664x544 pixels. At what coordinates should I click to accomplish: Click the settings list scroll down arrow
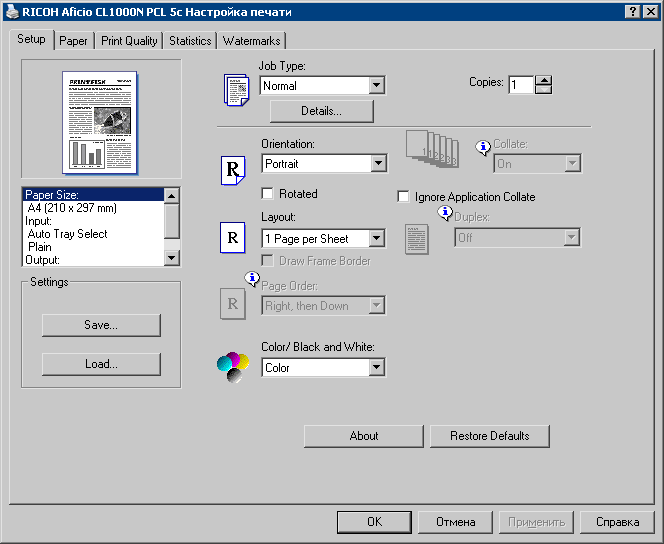[172, 258]
